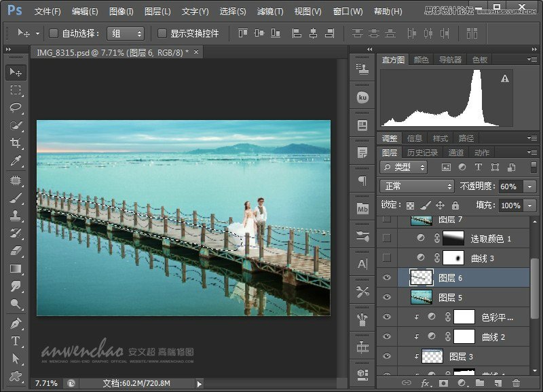This screenshot has height=392, width=543.
Task: Open the layers panel flyout menu
Action: [x=532, y=152]
